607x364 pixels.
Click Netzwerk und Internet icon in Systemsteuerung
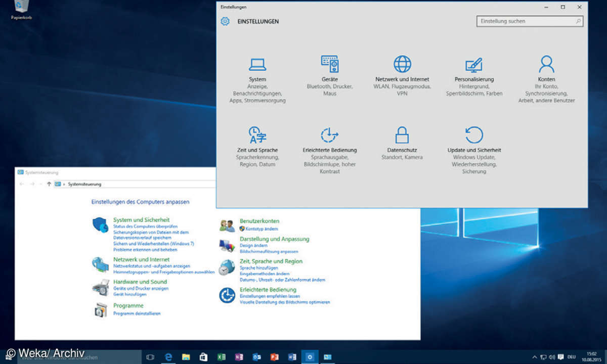pos(100,264)
